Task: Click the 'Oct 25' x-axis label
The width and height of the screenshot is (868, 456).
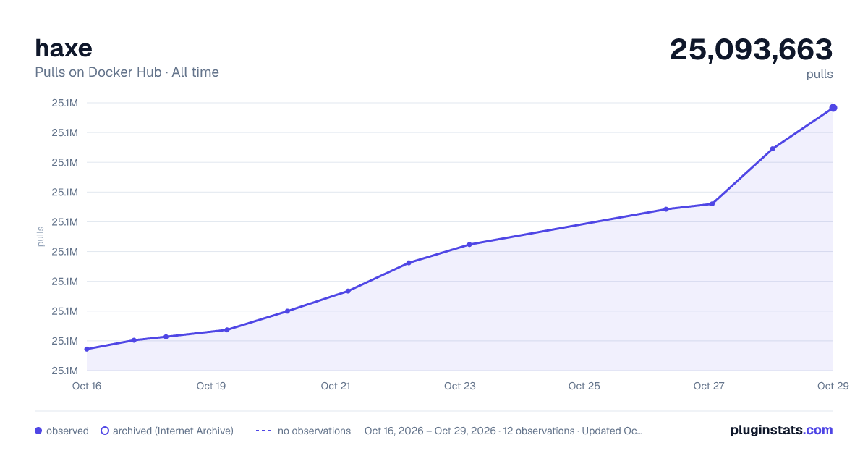Action: 584,386
